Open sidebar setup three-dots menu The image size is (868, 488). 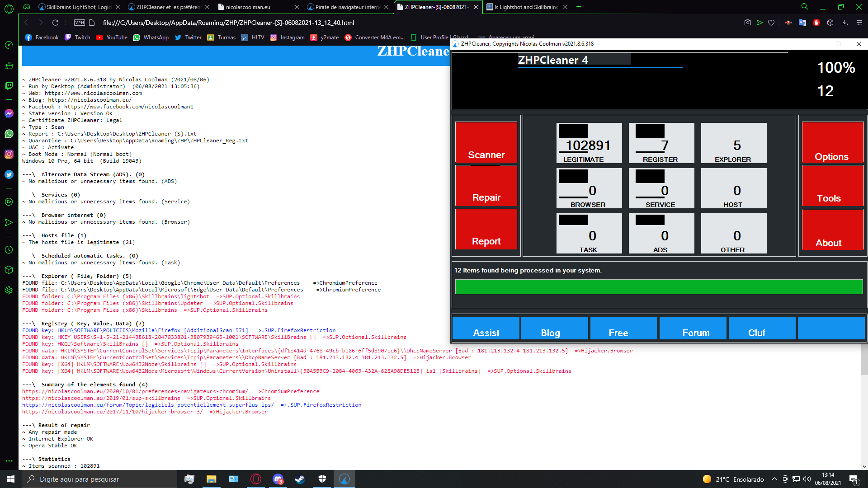point(9,461)
